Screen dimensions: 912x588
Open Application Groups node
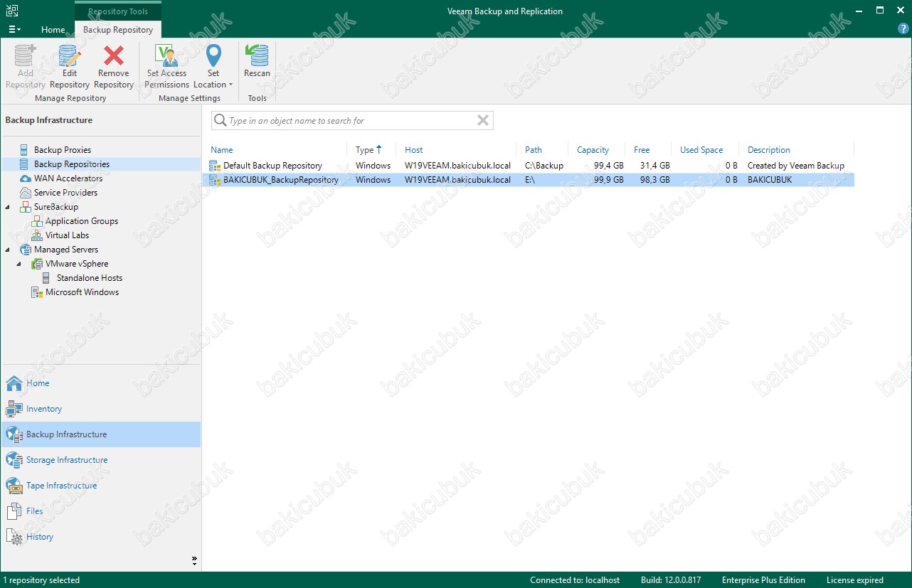click(x=82, y=221)
